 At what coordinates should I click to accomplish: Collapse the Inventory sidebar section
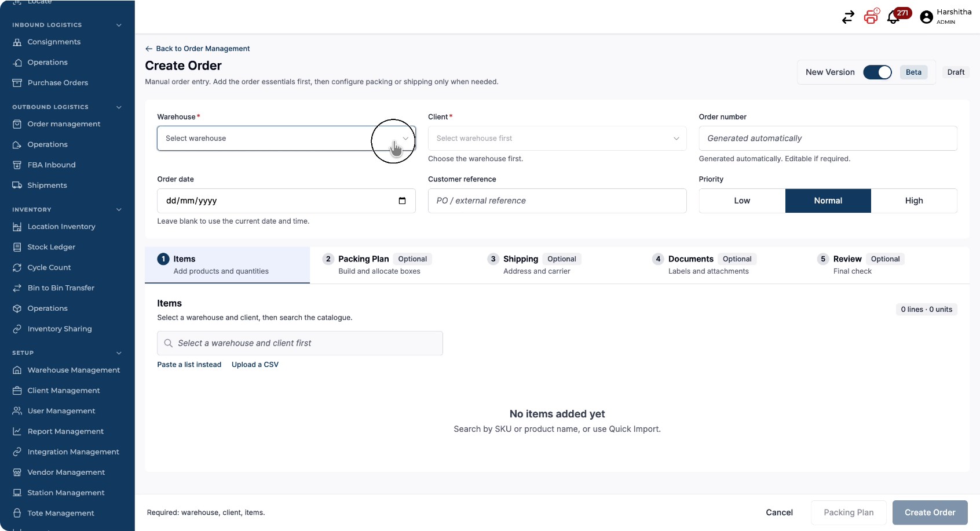[119, 210]
